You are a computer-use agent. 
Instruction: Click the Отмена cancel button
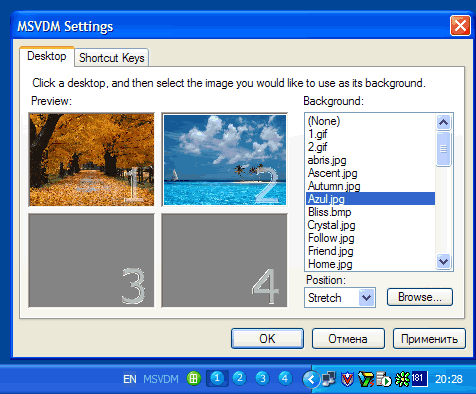click(348, 339)
